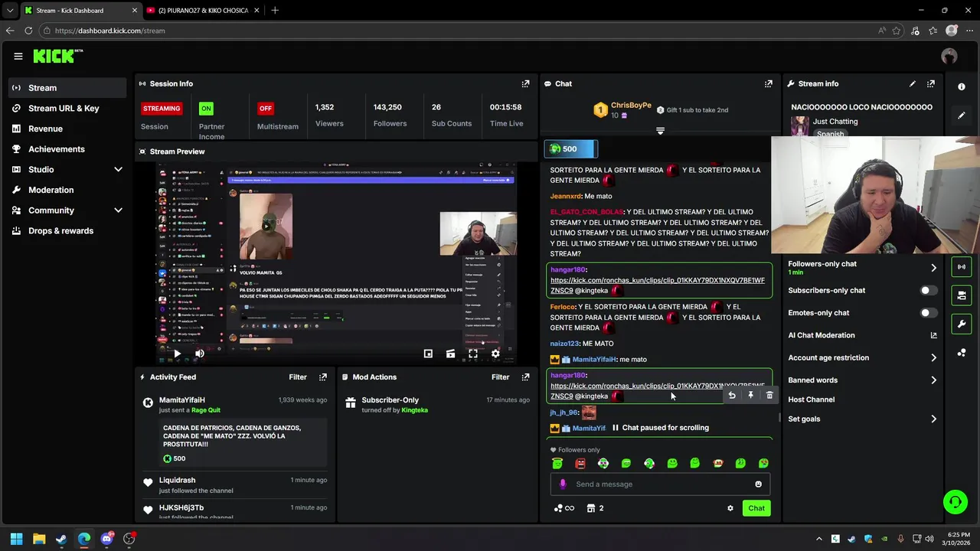The height and width of the screenshot is (551, 980).
Task: Expand Followers-only chat settings
Action: click(933, 268)
